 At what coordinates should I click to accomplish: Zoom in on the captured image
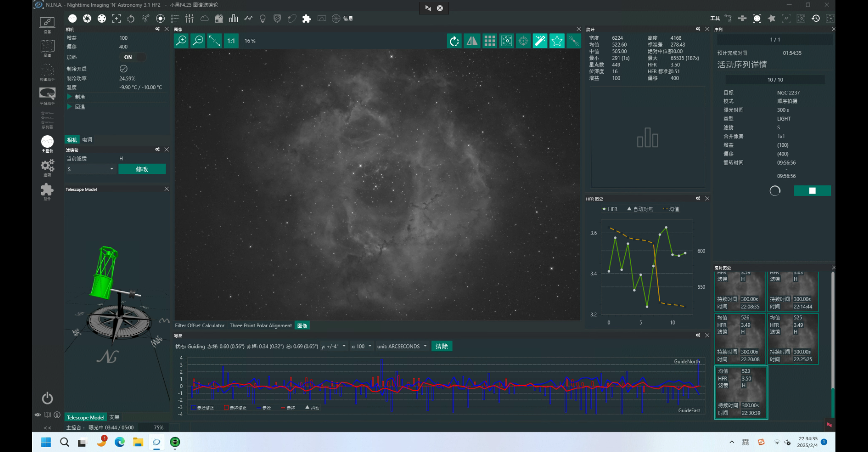(181, 41)
